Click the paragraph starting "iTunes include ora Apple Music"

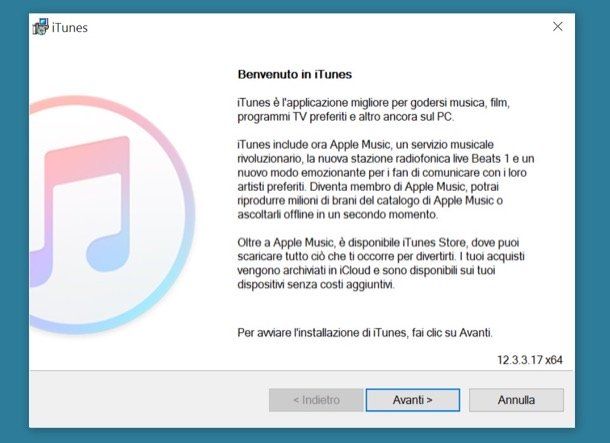(386, 179)
